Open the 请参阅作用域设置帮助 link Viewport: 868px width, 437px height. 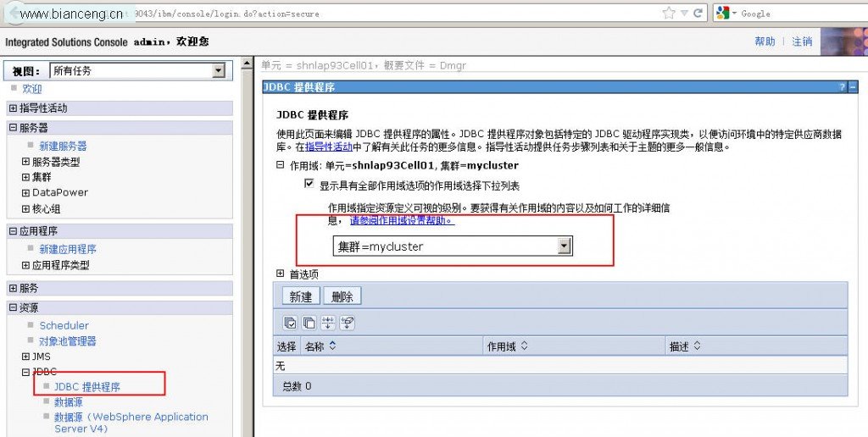click(x=403, y=220)
